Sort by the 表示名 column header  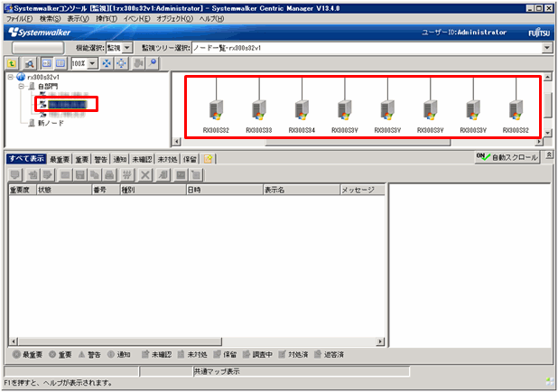click(x=302, y=190)
